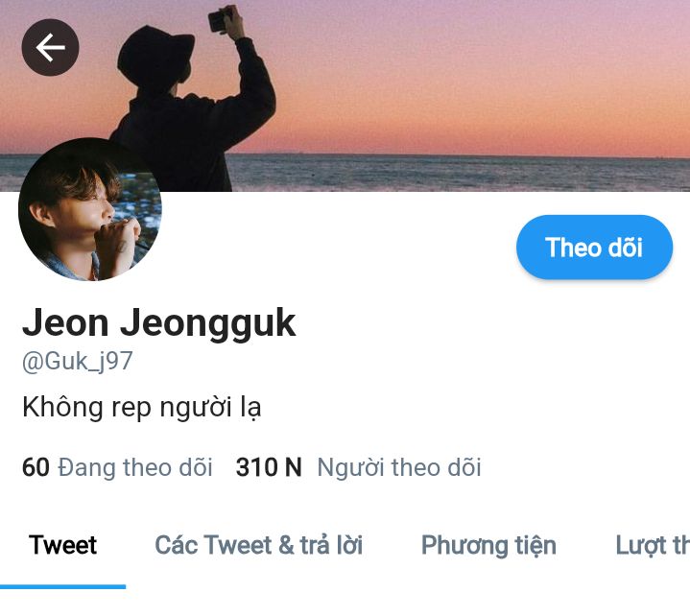Go back using the arrow icon

click(x=50, y=48)
